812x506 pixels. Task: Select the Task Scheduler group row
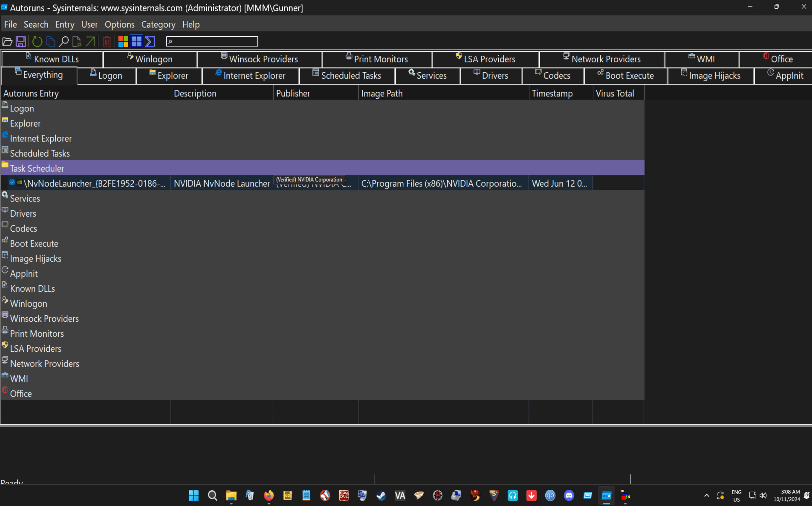[322, 168]
